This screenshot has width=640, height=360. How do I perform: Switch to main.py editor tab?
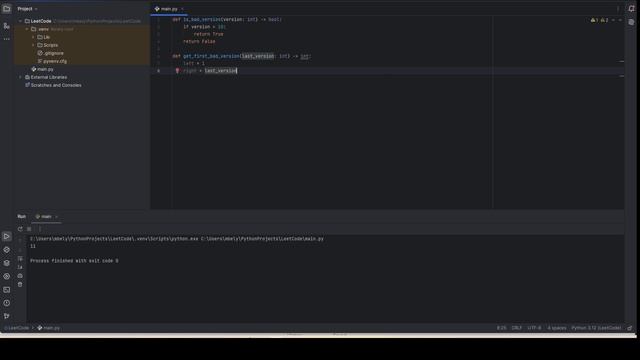click(169, 9)
